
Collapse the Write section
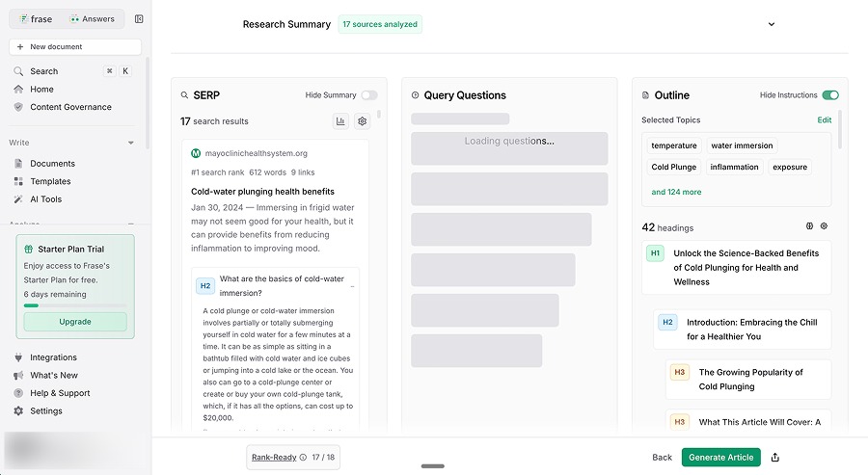click(x=130, y=143)
